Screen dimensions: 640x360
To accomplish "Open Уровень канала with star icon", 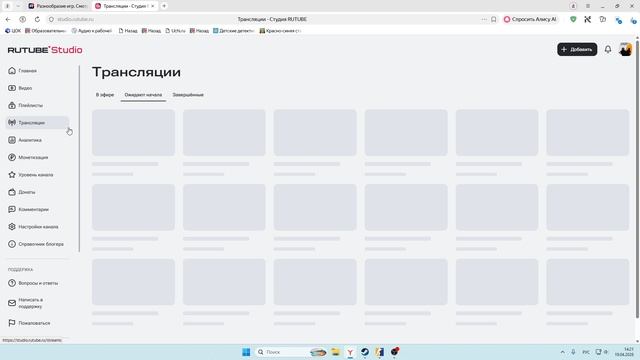I will [36, 175].
